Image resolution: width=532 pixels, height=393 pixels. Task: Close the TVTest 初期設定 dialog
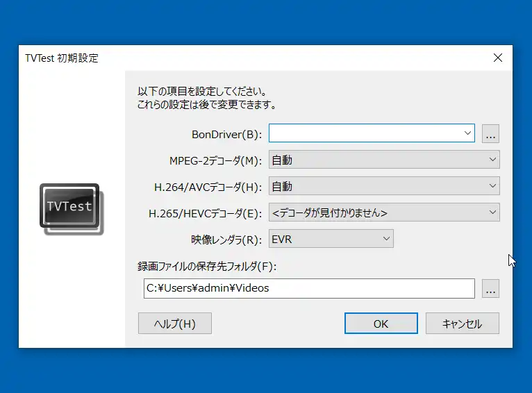498,58
